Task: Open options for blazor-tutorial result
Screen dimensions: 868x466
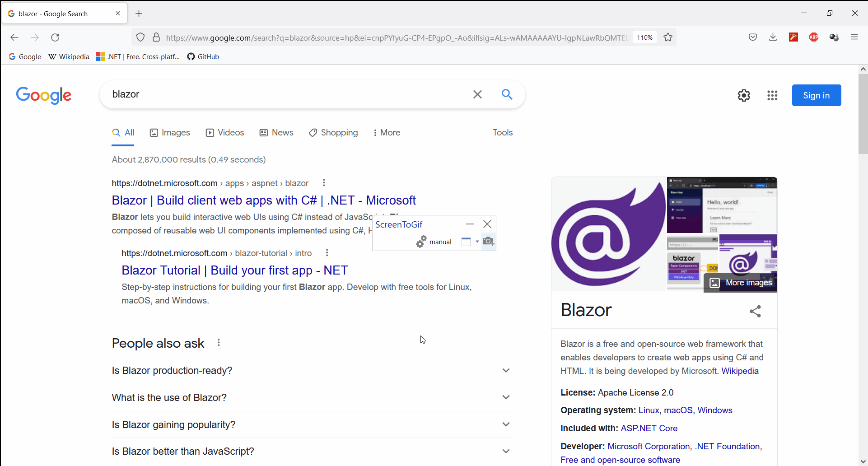Action: tap(327, 253)
